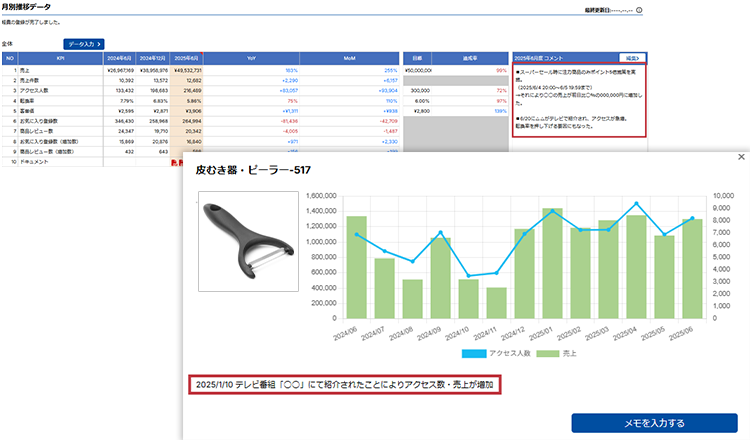
Task: Click the 2025/1/10 TV memo text
Action: pos(343,384)
